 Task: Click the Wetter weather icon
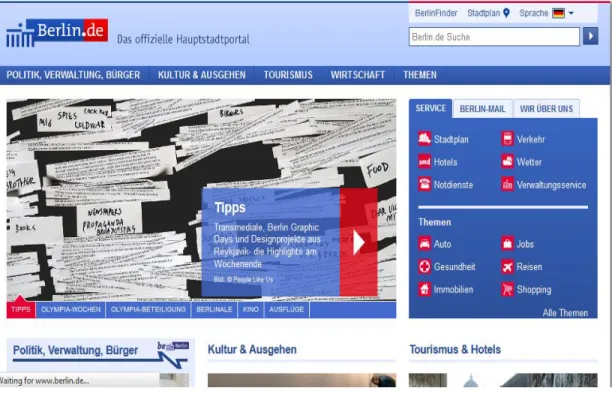tap(509, 162)
